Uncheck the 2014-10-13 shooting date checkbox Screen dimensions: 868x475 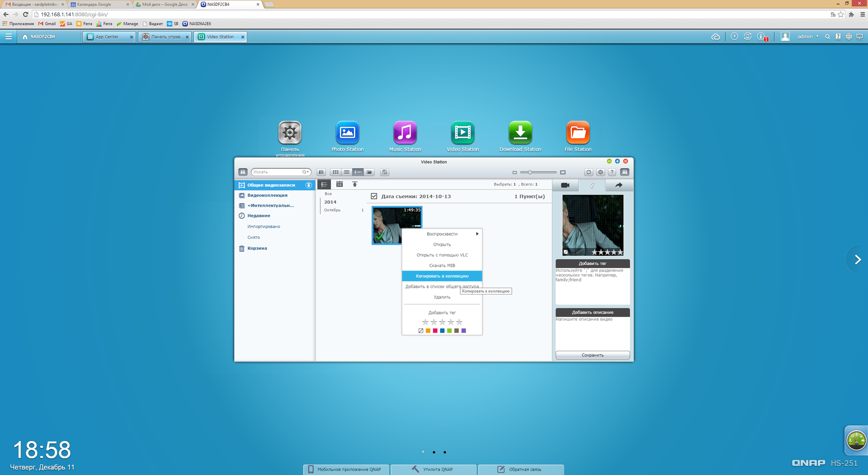coord(374,196)
